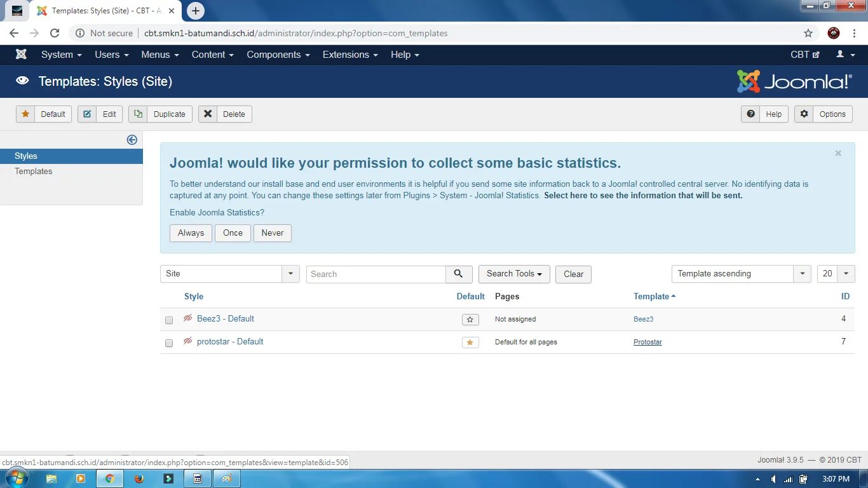
Task: Open the Beez3 template link
Action: pos(643,319)
